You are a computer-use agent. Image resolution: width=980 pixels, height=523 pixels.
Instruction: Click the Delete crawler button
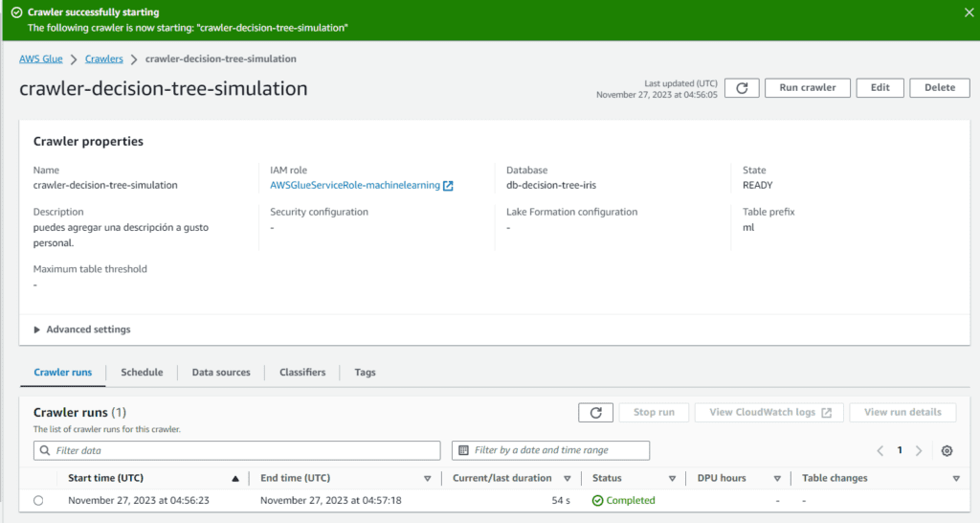point(939,87)
